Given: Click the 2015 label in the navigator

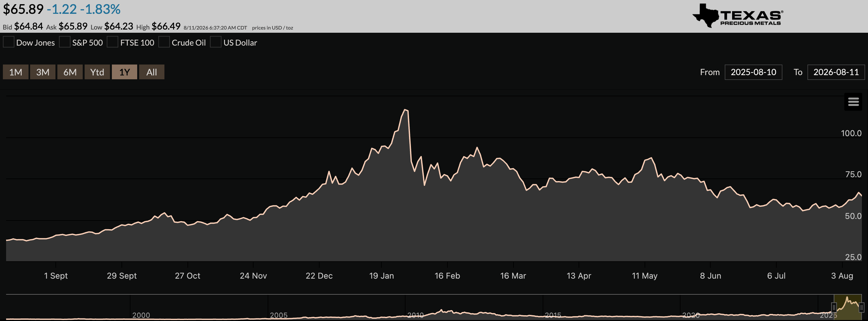Looking at the screenshot, I should pyautogui.click(x=553, y=315).
